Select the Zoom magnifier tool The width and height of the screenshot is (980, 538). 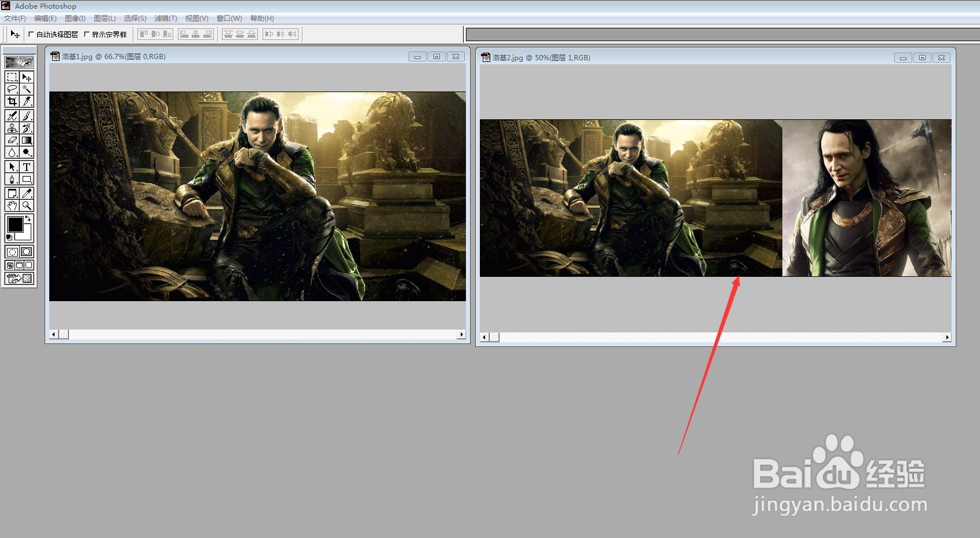coord(27,206)
